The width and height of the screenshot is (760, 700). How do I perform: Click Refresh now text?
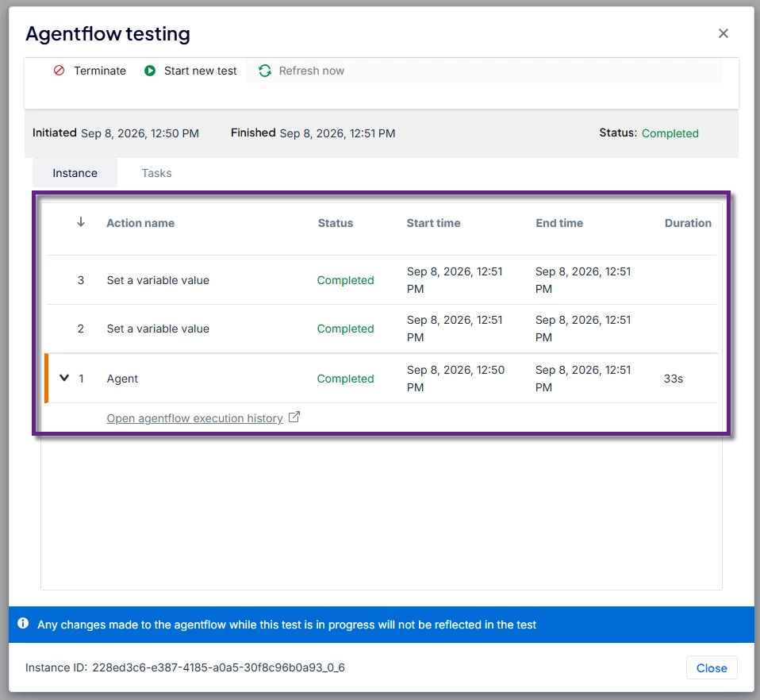point(312,71)
